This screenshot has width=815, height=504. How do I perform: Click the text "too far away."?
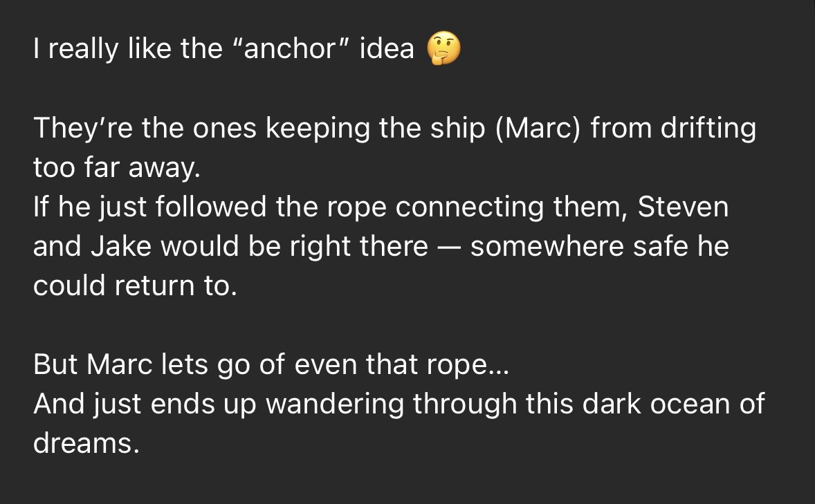(x=116, y=167)
